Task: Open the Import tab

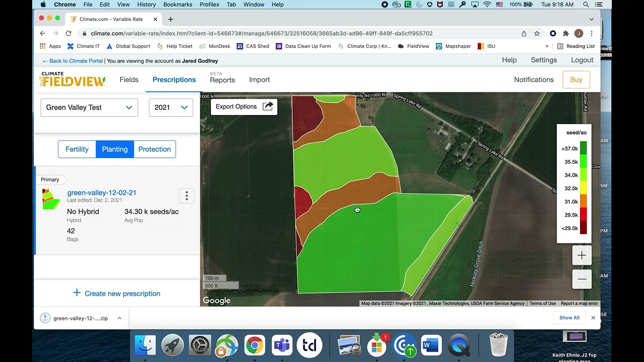Action: click(x=260, y=80)
